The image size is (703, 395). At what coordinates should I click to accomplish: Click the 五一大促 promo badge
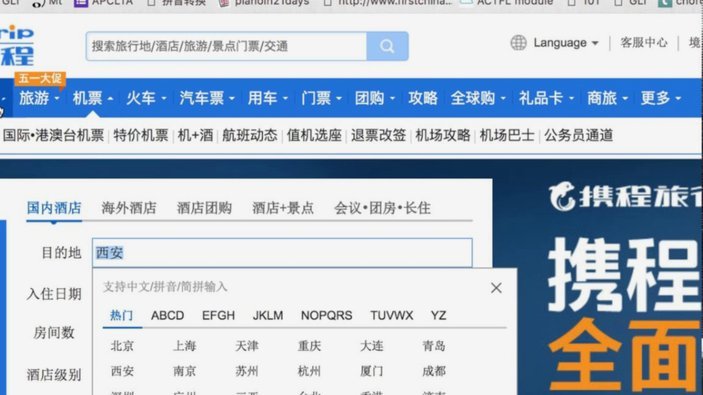click(x=40, y=79)
